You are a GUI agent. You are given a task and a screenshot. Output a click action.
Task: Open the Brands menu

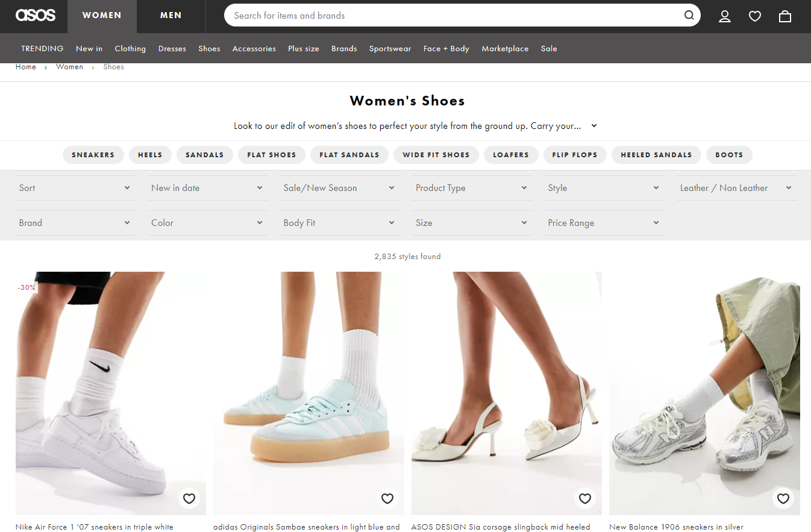[344, 49]
